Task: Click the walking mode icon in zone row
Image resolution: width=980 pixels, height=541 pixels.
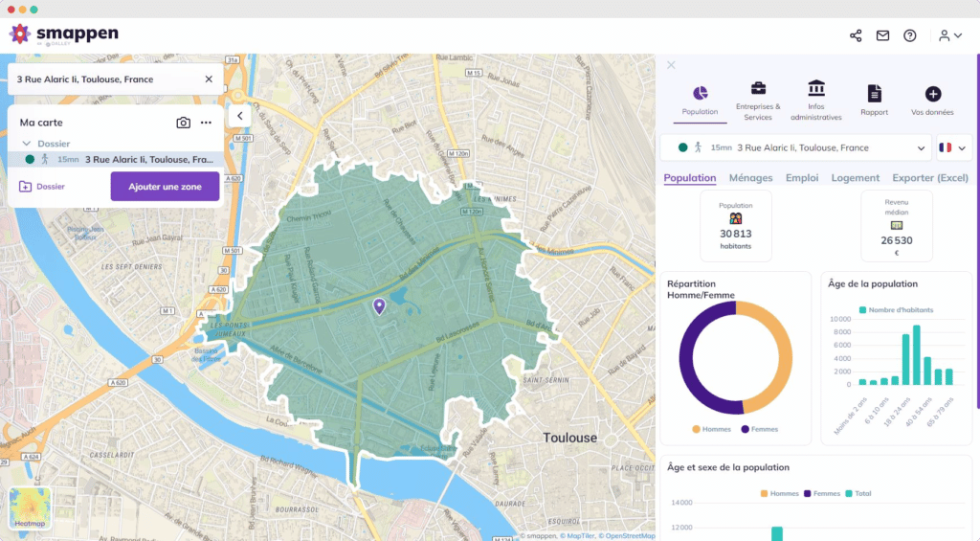Action: point(45,160)
